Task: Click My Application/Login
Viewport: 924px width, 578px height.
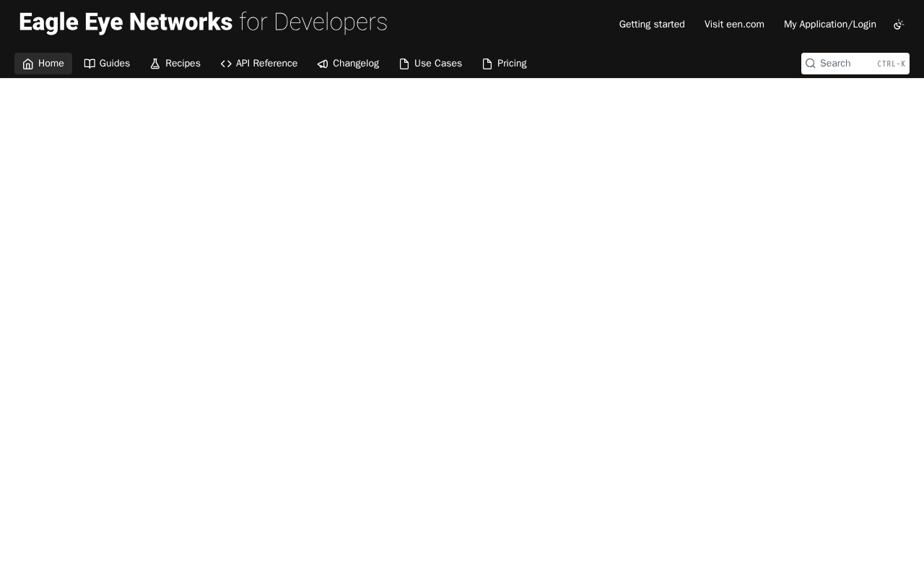Action: tap(830, 25)
